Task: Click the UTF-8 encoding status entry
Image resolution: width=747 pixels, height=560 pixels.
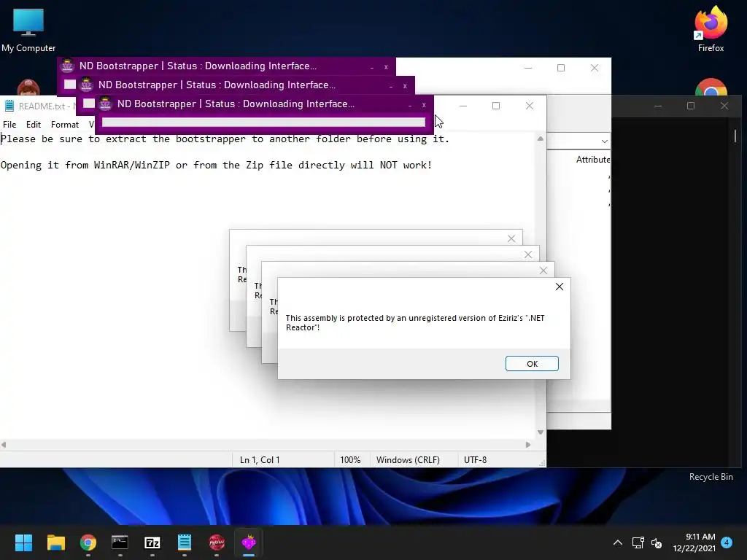Action: tap(475, 460)
